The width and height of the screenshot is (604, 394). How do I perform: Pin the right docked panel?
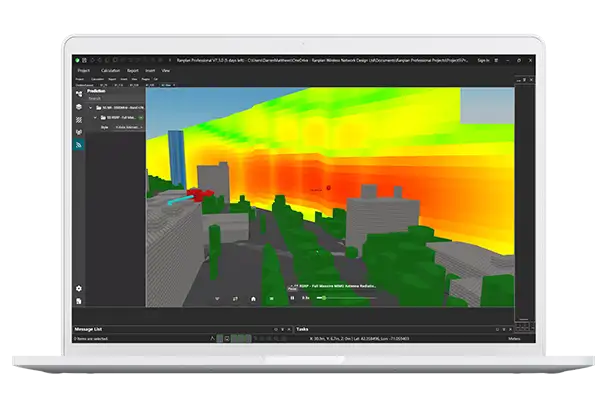pyautogui.click(x=525, y=80)
